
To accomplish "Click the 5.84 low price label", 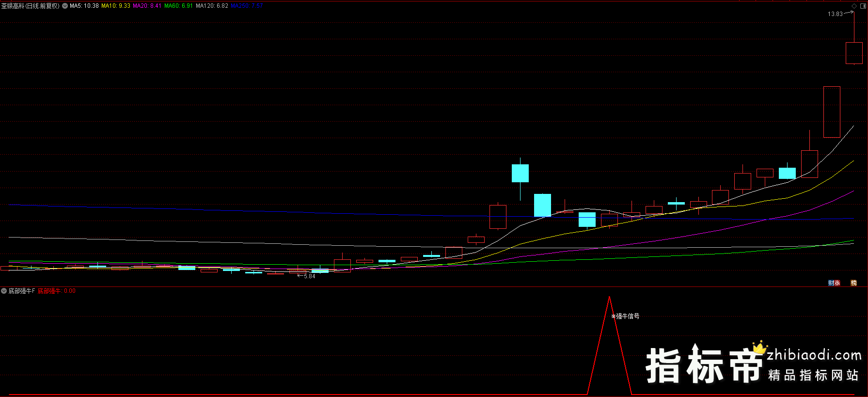I will coord(309,276).
